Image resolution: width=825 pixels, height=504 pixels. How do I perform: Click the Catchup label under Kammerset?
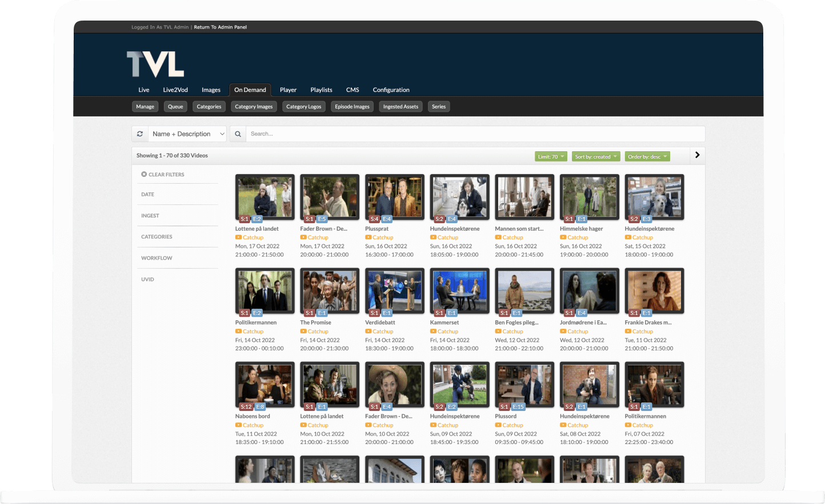coord(448,332)
